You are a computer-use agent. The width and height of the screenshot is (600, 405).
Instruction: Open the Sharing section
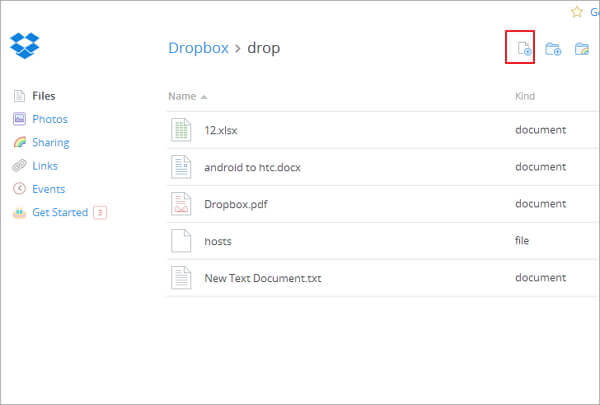click(50, 143)
